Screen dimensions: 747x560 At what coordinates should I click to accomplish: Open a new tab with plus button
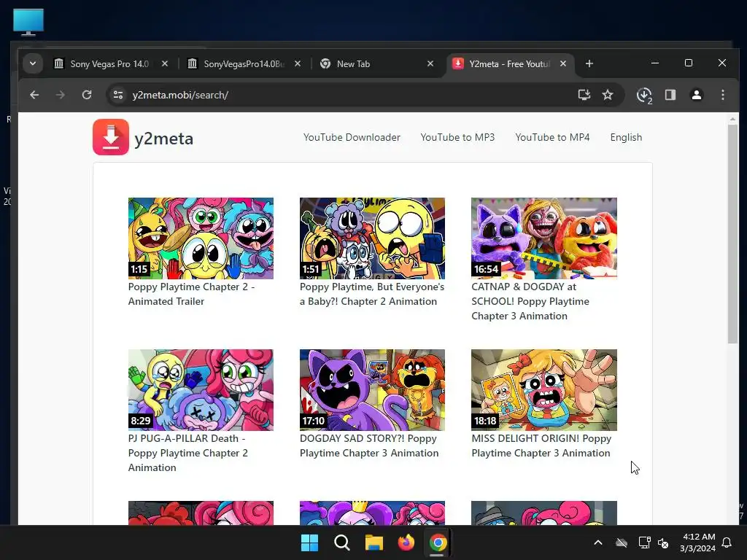tap(589, 64)
